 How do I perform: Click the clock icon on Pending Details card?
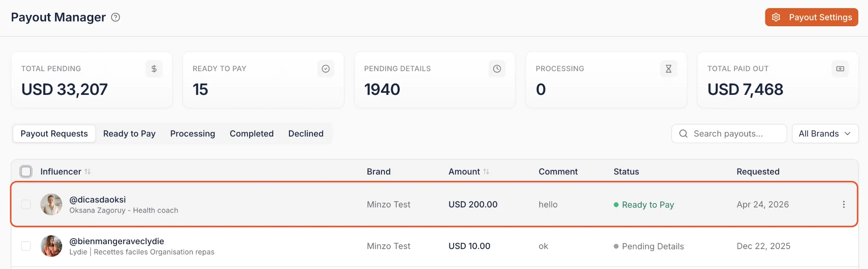pyautogui.click(x=497, y=69)
